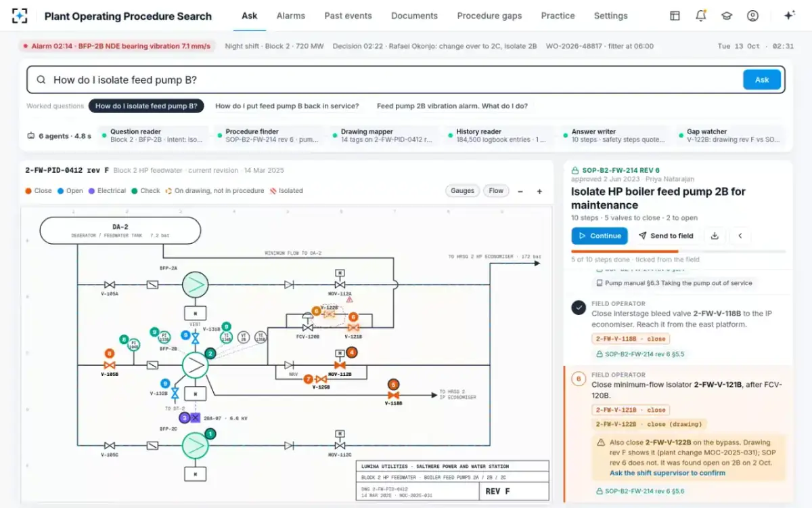
Task: Continue the isolation procedure
Action: pos(599,236)
